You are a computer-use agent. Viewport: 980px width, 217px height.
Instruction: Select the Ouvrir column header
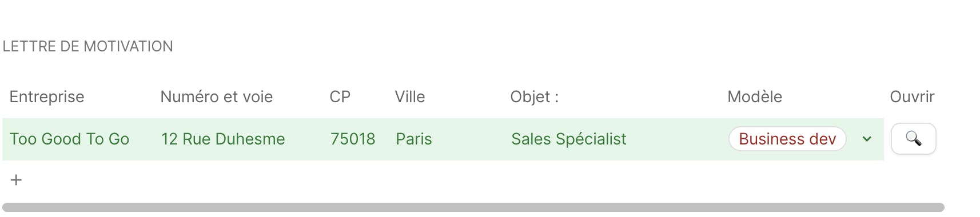[x=912, y=97]
